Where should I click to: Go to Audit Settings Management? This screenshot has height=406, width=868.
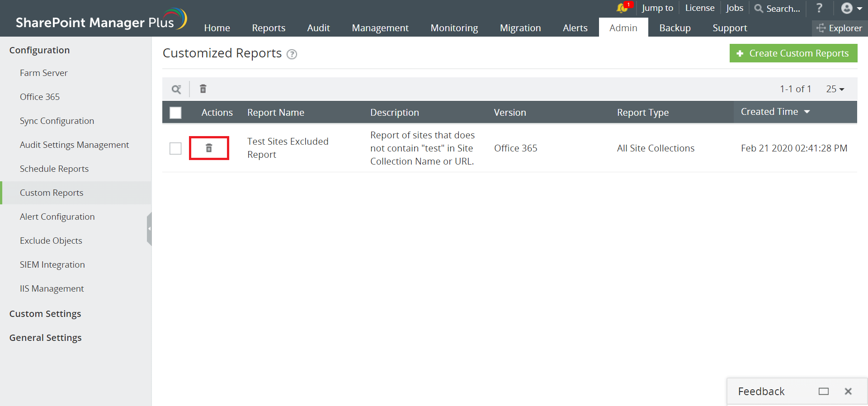tap(75, 145)
